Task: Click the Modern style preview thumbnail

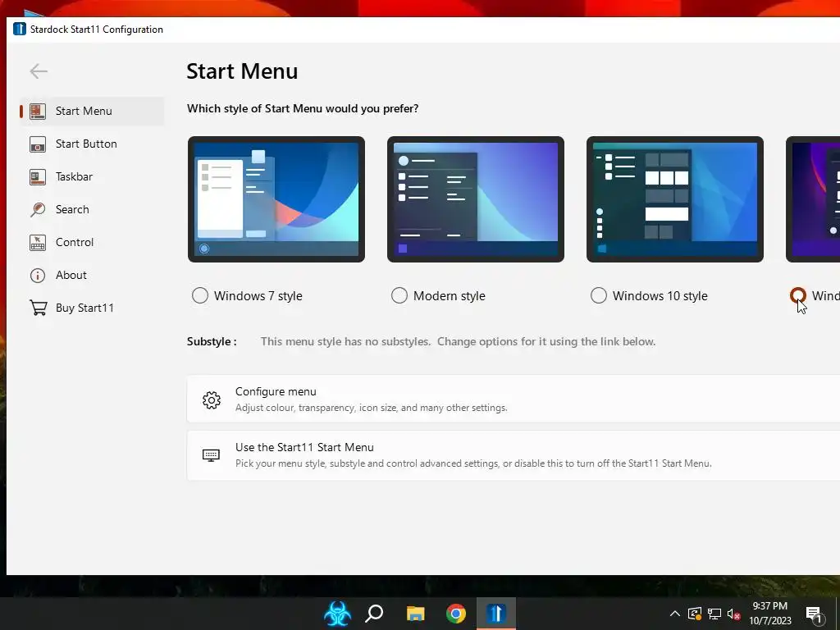Action: pos(476,199)
